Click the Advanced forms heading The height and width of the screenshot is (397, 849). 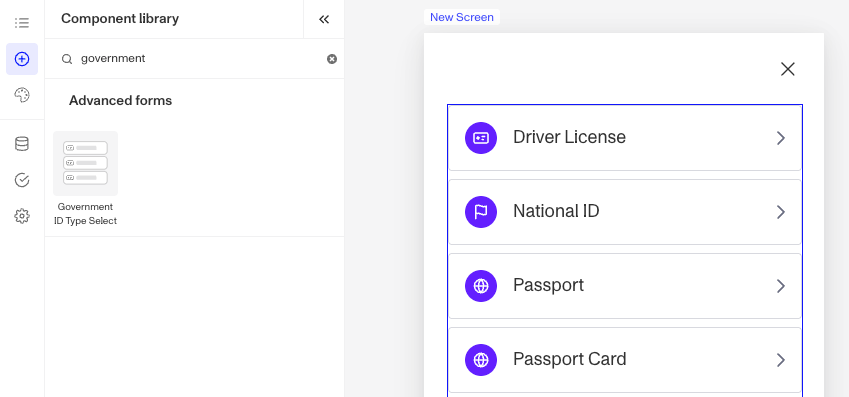tap(120, 101)
